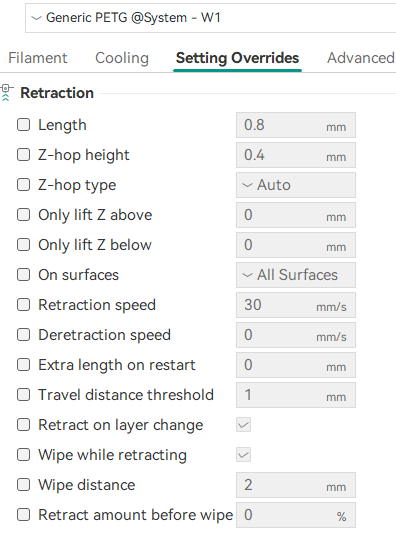Collapse the Retraction section chevrons

pos(5,98)
